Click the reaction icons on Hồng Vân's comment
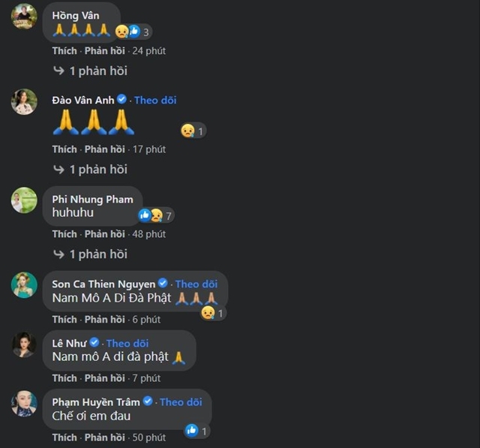 [133, 32]
